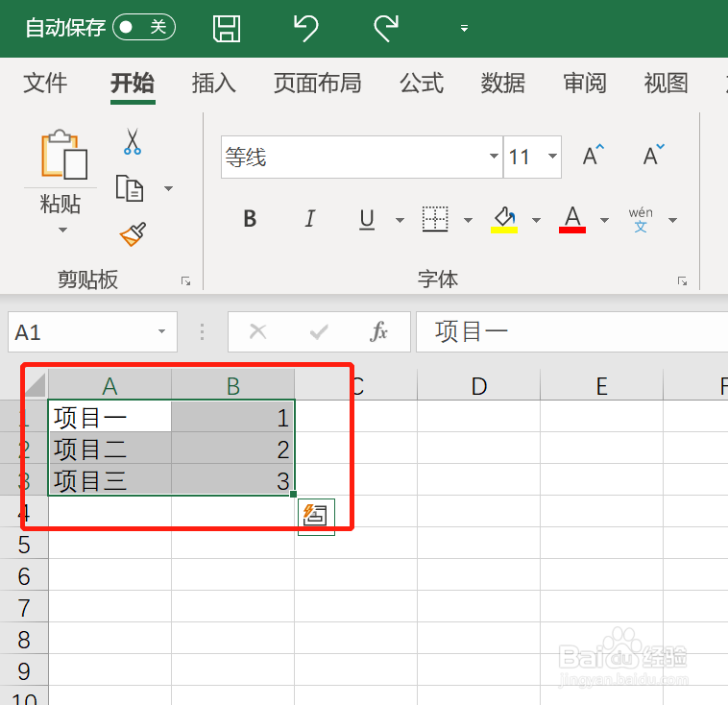
Task: Undo the last action
Action: click(x=306, y=28)
